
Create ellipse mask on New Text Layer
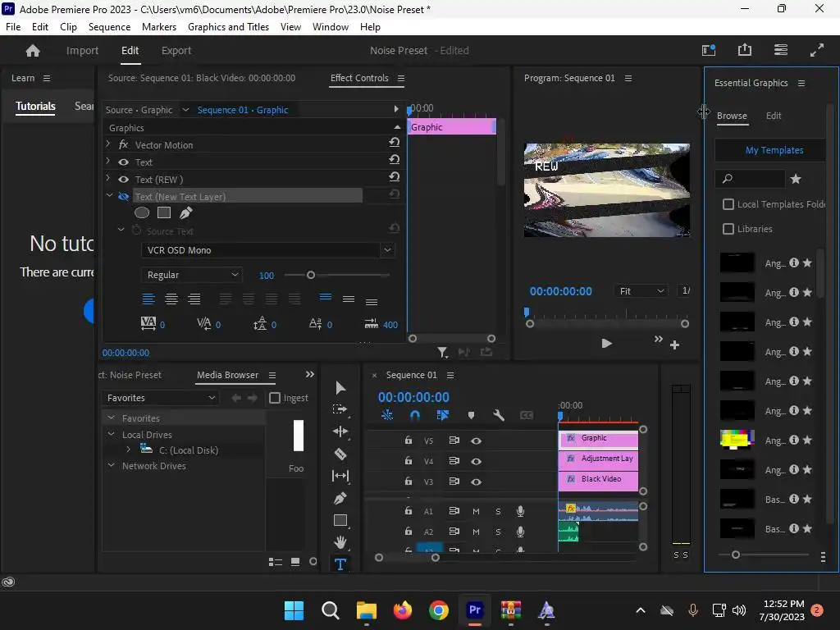[x=141, y=212]
